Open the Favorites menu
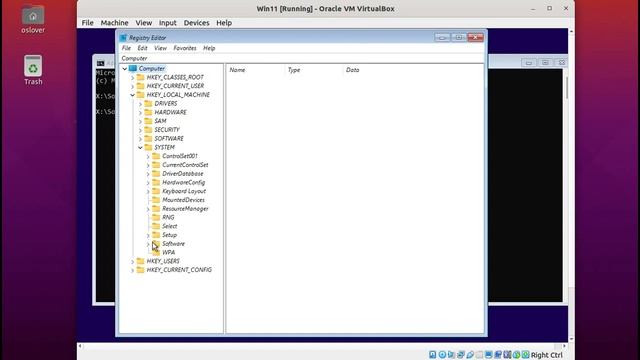The image size is (640, 360). pos(185,48)
